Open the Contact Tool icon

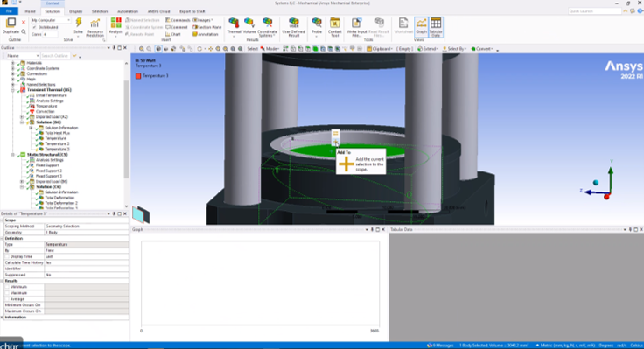(335, 24)
